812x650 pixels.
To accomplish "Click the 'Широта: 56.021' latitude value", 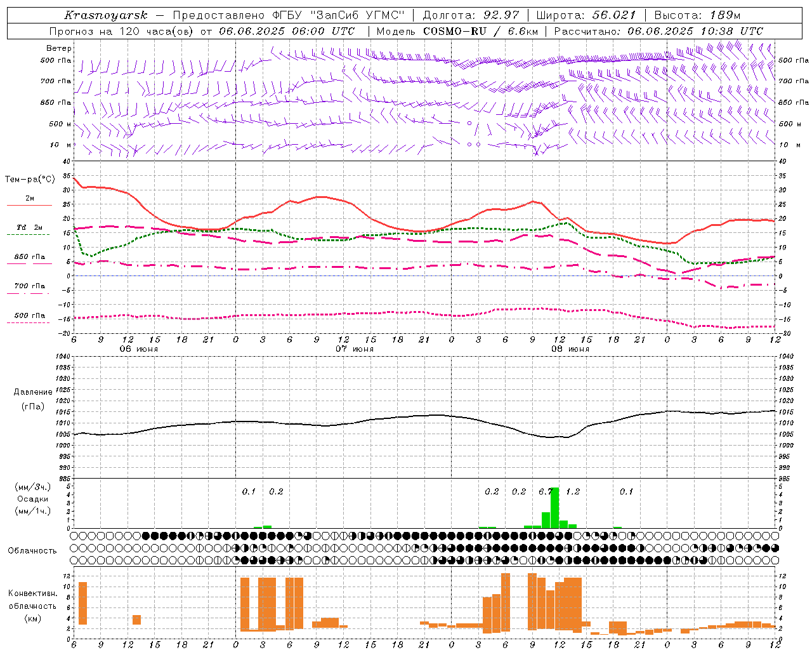I will (x=586, y=15).
